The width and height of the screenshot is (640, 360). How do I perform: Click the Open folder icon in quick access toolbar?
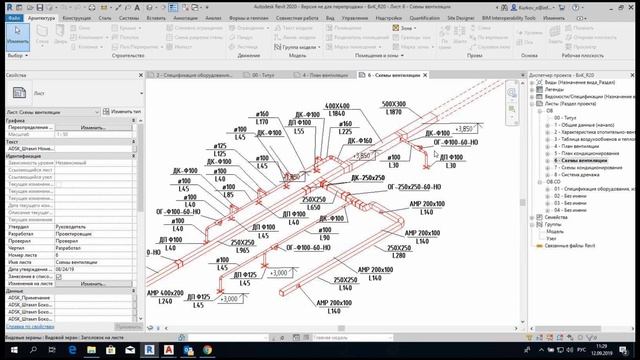(x=30, y=8)
